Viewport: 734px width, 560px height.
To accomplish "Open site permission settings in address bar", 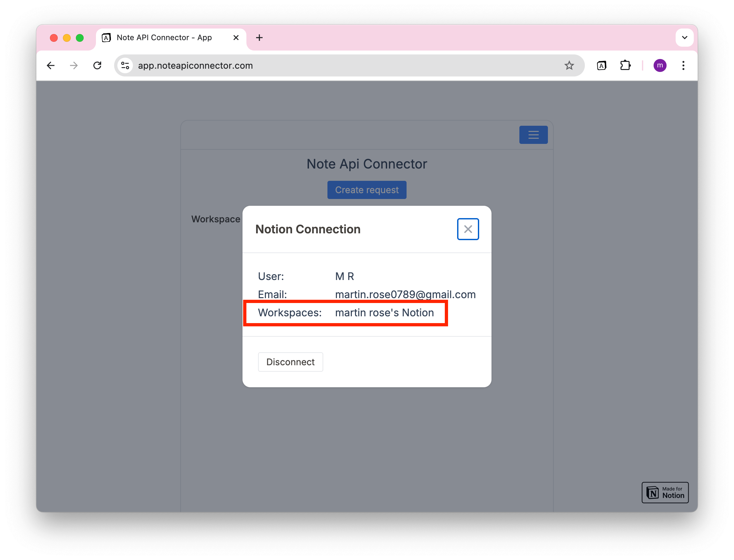I will [125, 65].
